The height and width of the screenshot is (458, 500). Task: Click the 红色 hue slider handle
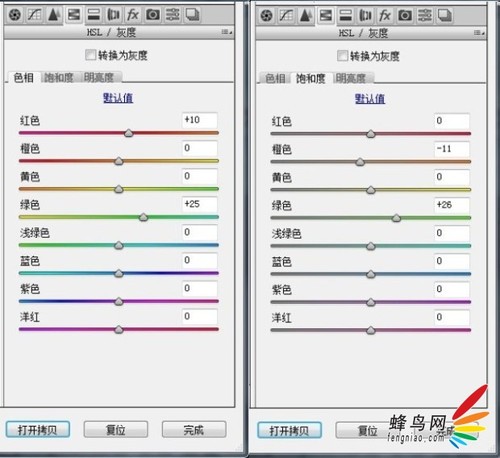129,133
